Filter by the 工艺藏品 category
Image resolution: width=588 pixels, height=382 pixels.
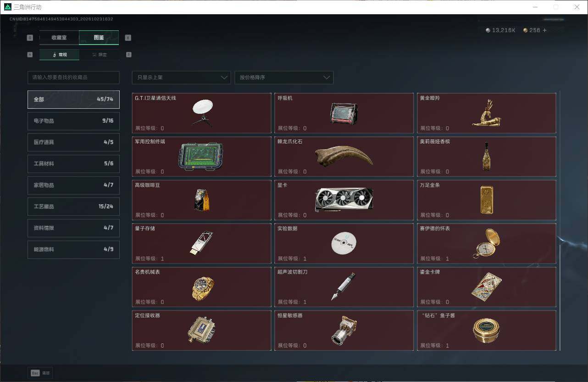(x=73, y=207)
